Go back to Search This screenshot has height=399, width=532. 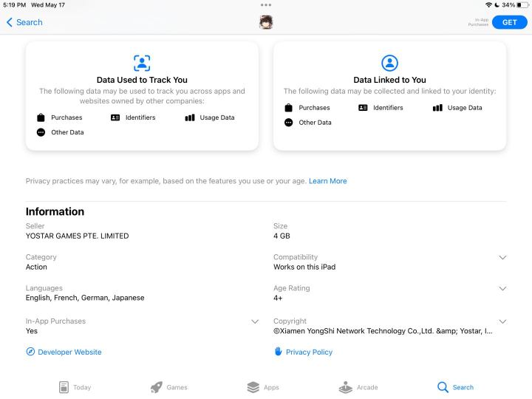click(x=24, y=22)
